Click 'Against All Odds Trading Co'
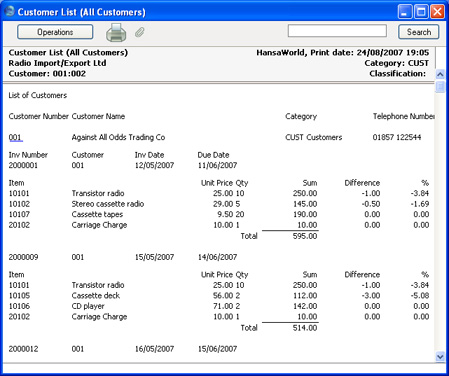The image size is (449, 376). tap(118, 137)
